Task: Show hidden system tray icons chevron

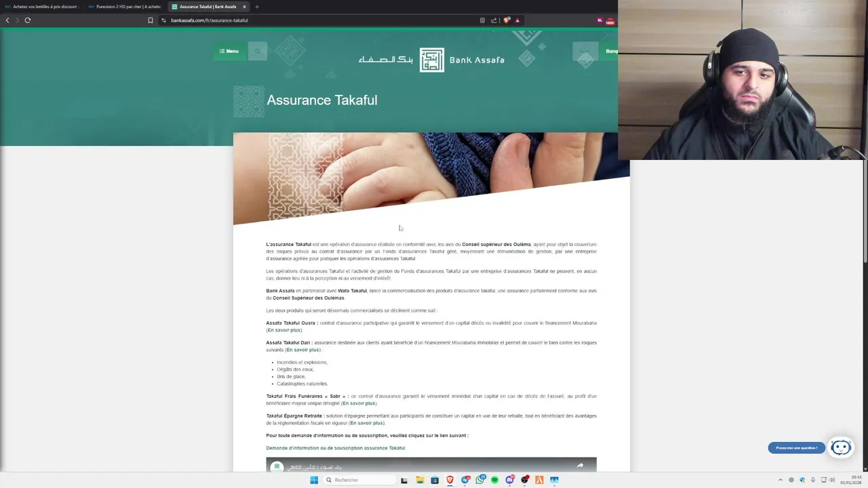Action: (780, 480)
